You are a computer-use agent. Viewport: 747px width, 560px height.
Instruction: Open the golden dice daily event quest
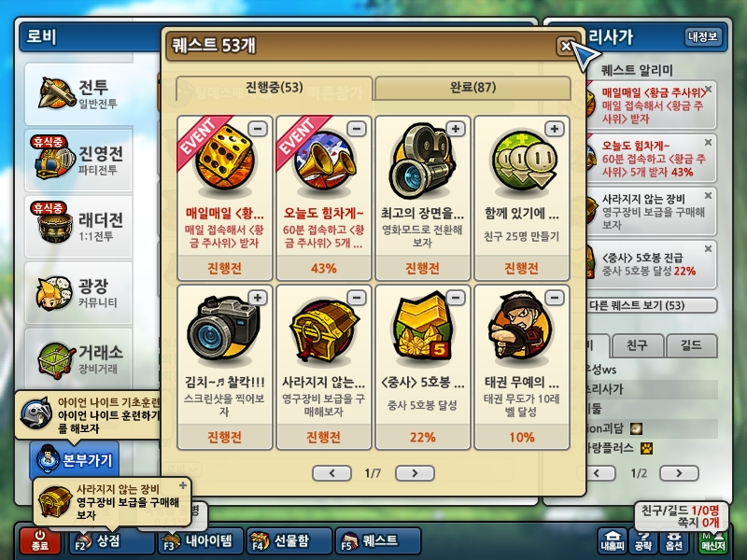click(224, 198)
